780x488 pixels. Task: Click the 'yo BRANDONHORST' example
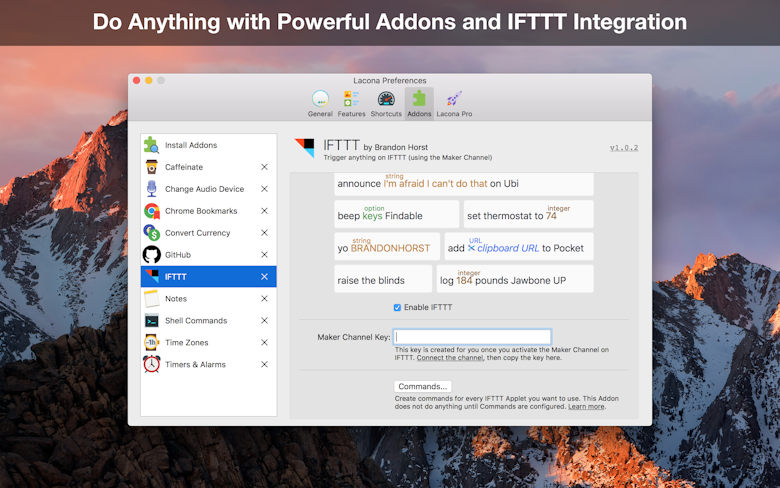[x=387, y=246]
